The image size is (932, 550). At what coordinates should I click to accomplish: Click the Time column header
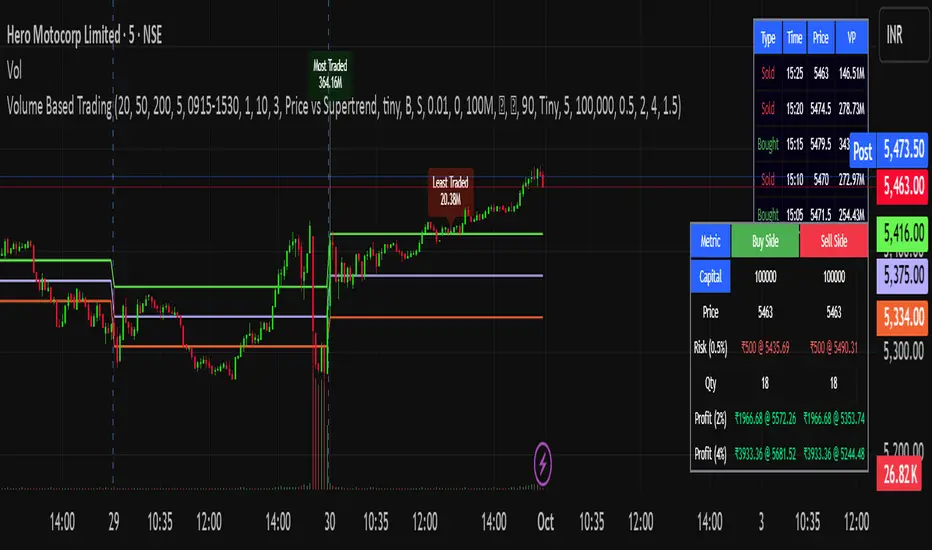tap(795, 39)
